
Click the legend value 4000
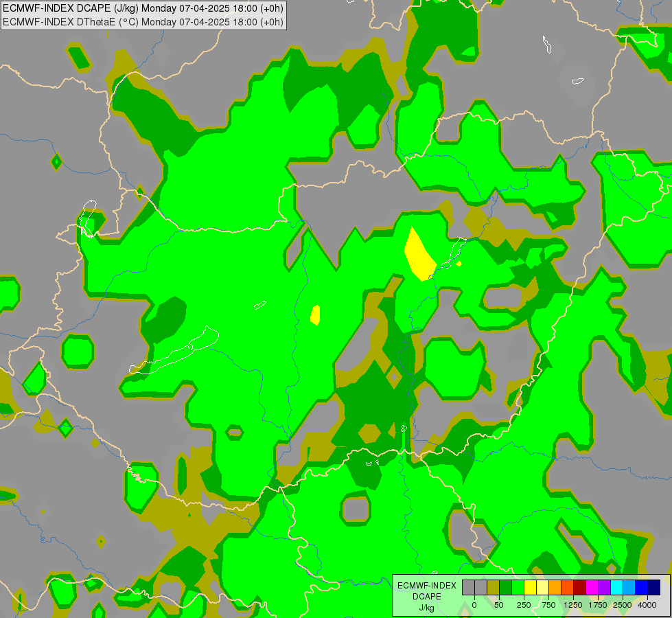click(647, 605)
